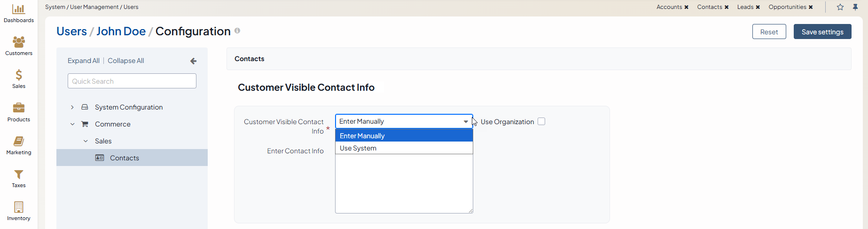This screenshot has height=229, width=868.
Task: Select the Use System dropdown option
Action: [358, 148]
